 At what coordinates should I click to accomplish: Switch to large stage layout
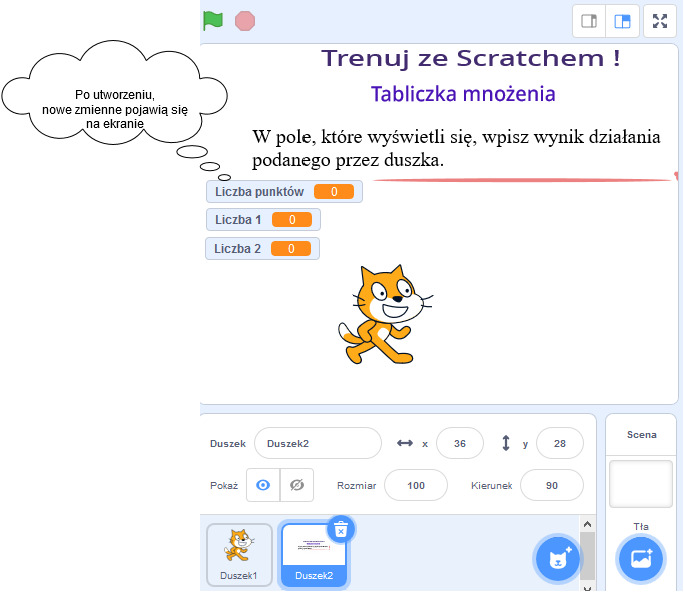(622, 21)
